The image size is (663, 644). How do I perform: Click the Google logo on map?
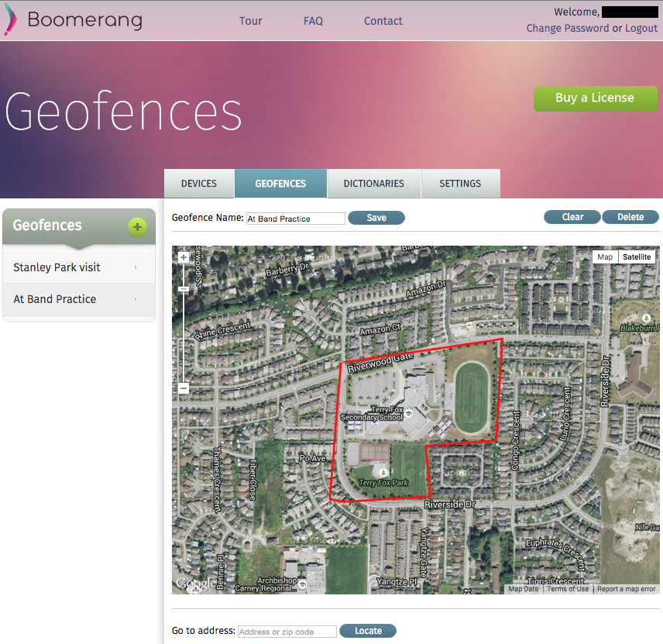[x=196, y=584]
